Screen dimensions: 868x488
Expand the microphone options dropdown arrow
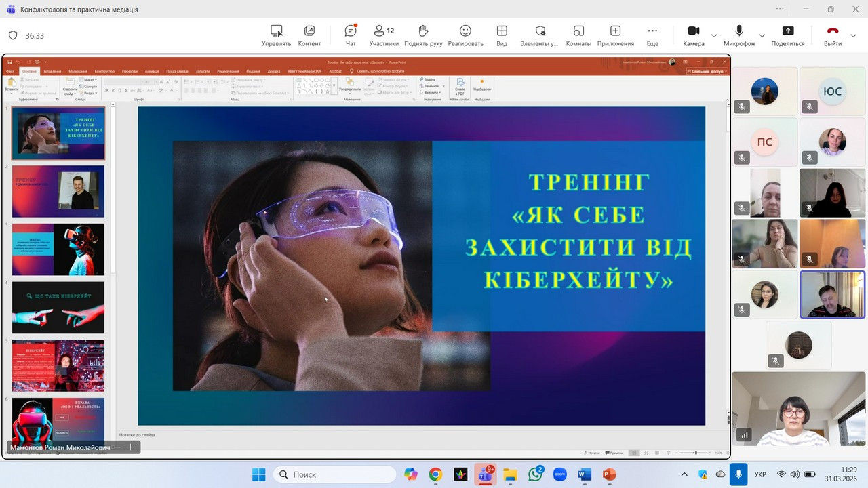click(x=762, y=35)
